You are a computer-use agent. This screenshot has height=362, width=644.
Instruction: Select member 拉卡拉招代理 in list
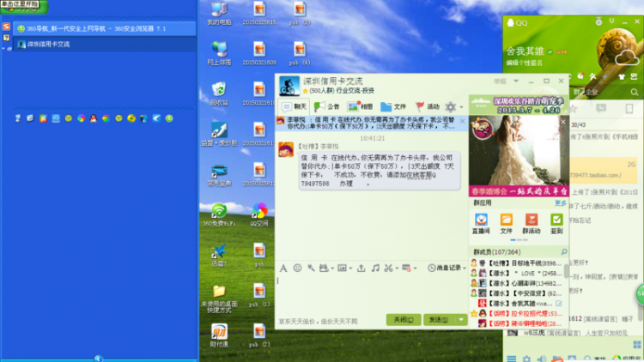518,314
